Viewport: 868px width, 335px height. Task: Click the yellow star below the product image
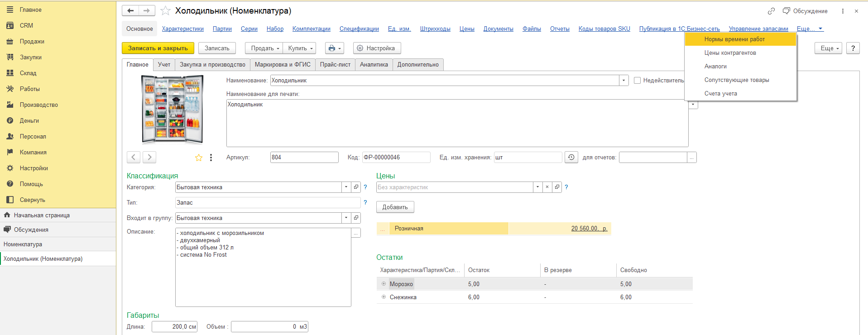tap(199, 158)
